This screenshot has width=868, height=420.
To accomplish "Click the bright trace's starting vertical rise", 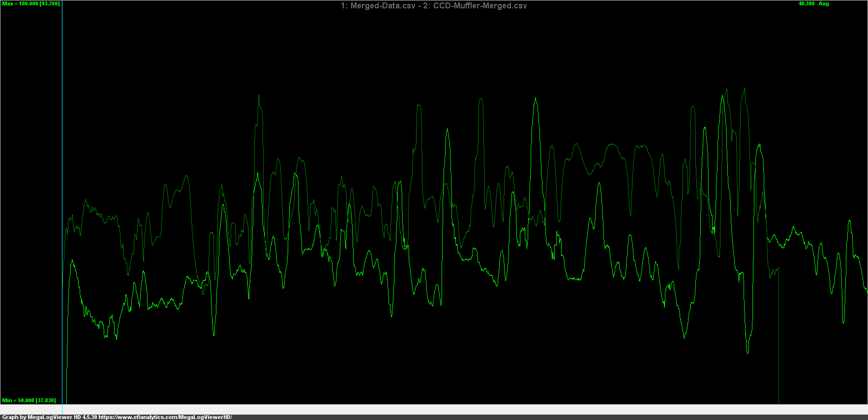I will tap(67, 344).
